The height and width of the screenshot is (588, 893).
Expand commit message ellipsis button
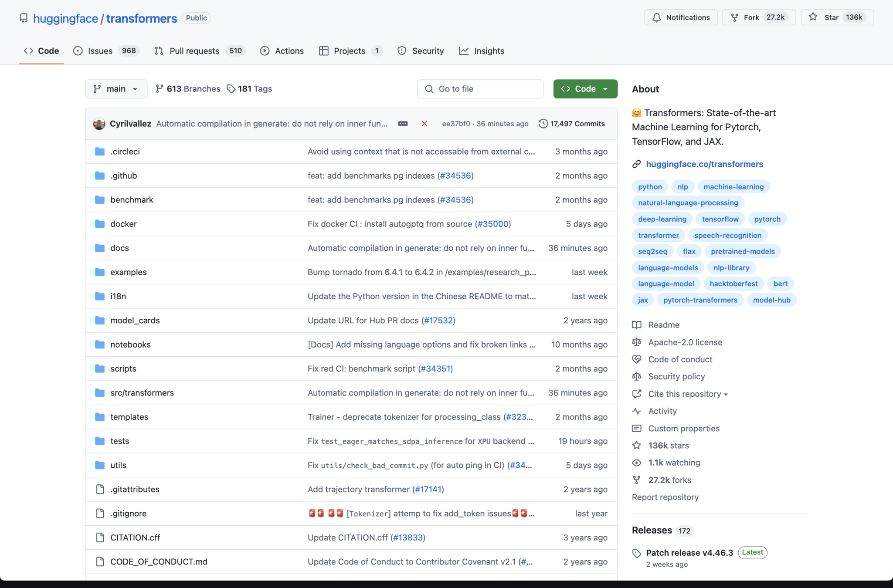click(x=403, y=124)
